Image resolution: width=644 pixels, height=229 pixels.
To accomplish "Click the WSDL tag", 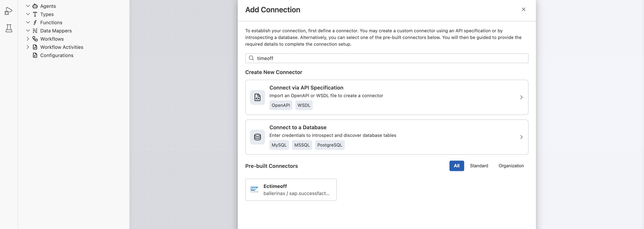I will [x=304, y=105].
